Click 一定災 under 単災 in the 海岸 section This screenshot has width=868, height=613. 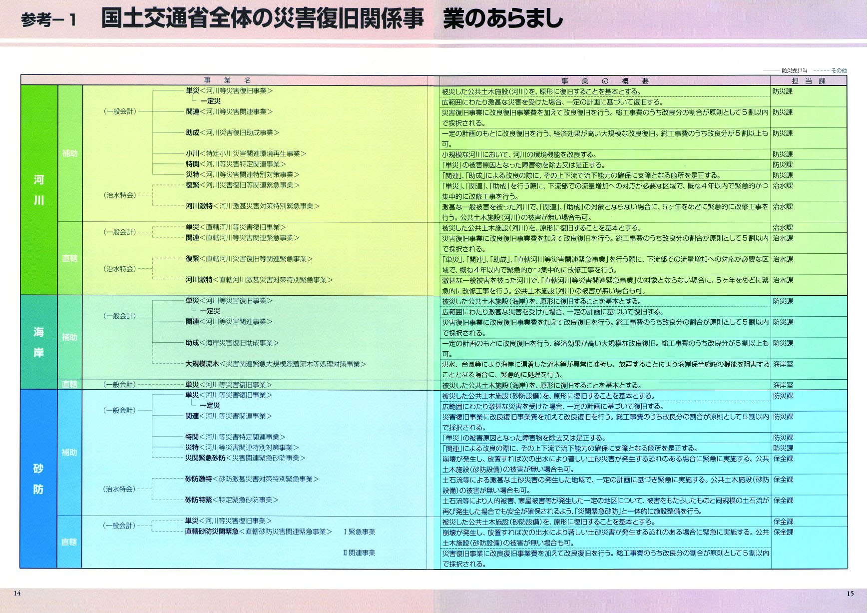pyautogui.click(x=210, y=311)
